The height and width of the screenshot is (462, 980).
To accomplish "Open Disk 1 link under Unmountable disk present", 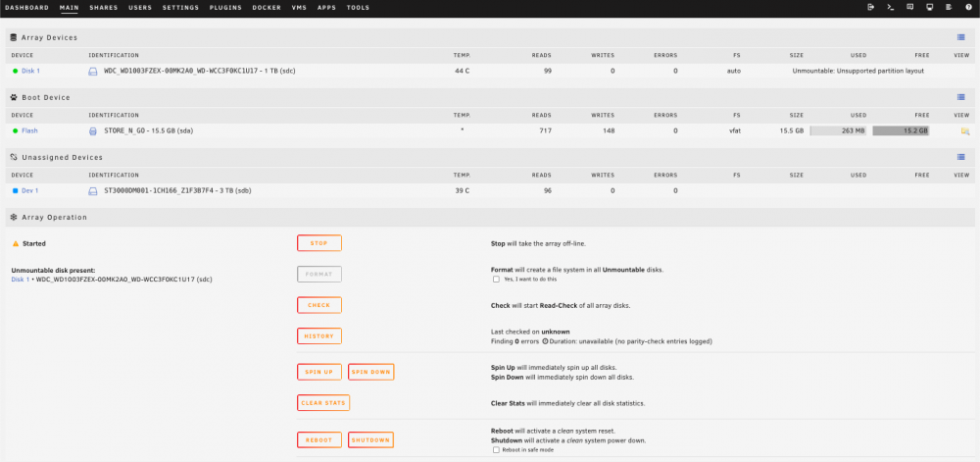I will [x=20, y=280].
